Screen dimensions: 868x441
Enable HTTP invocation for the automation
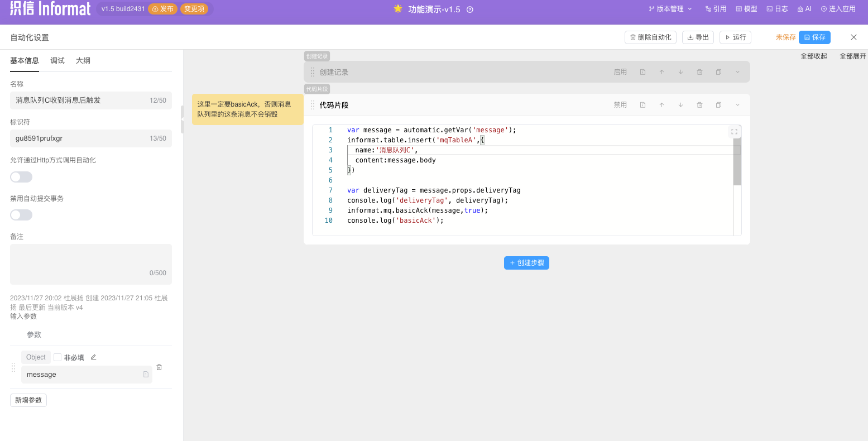click(x=21, y=176)
